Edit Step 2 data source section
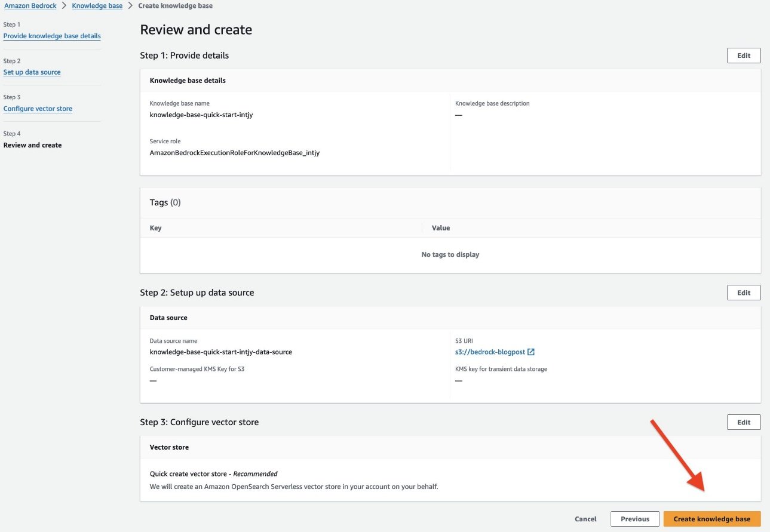 point(744,293)
